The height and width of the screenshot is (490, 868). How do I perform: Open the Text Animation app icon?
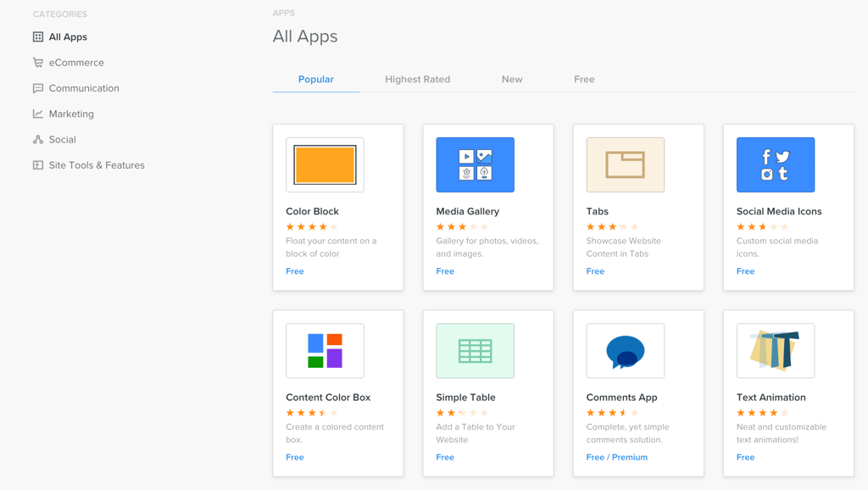tap(776, 351)
